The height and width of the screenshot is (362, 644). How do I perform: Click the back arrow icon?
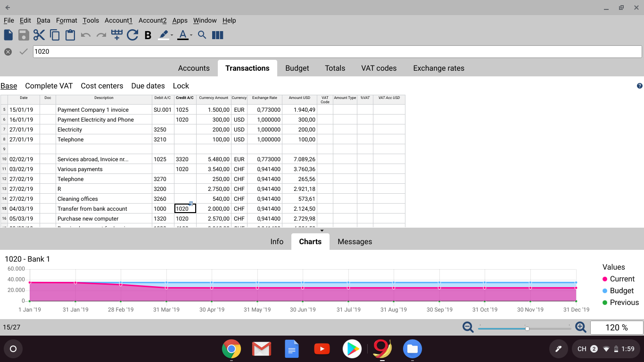tap(8, 8)
